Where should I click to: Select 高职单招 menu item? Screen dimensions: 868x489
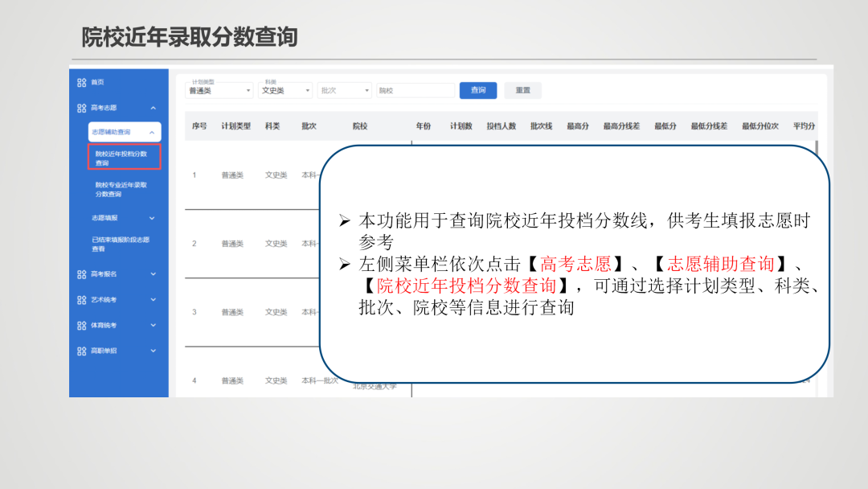pos(104,351)
